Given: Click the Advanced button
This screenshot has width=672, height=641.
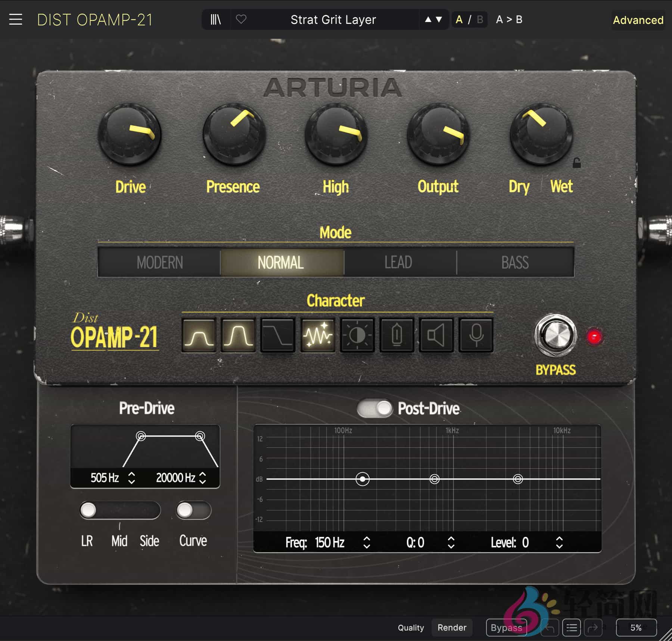Looking at the screenshot, I should coord(638,20).
